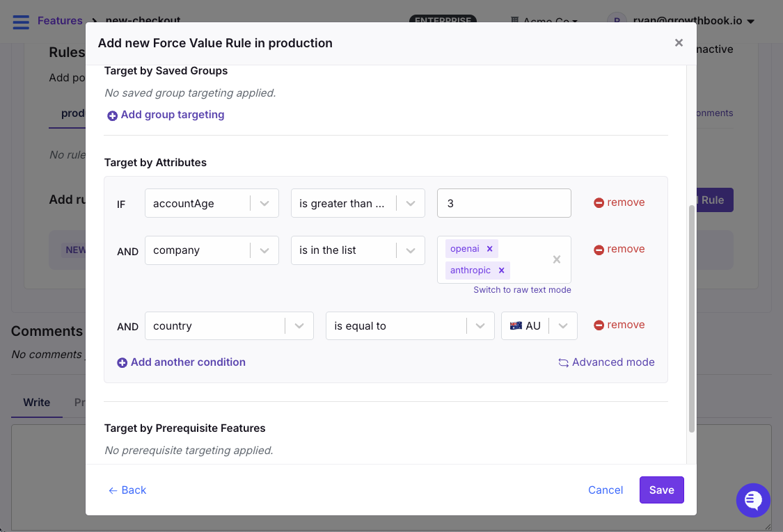783x532 pixels.
Task: Select the Write tab in comments
Action: [37, 403]
